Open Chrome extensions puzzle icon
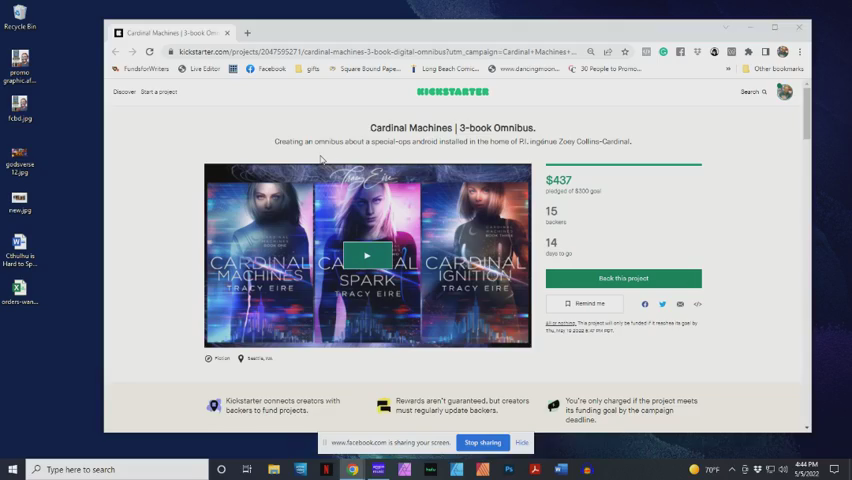The height and width of the screenshot is (480, 852). point(748,52)
